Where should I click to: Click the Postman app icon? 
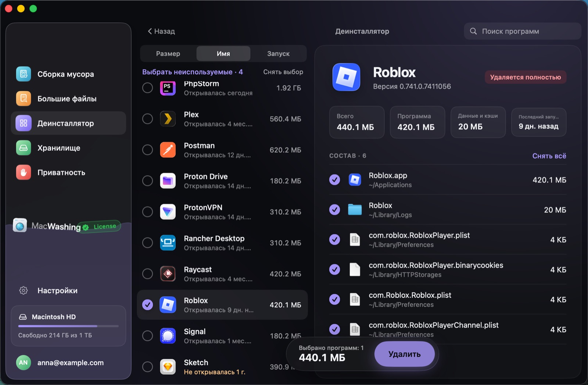[x=168, y=150]
